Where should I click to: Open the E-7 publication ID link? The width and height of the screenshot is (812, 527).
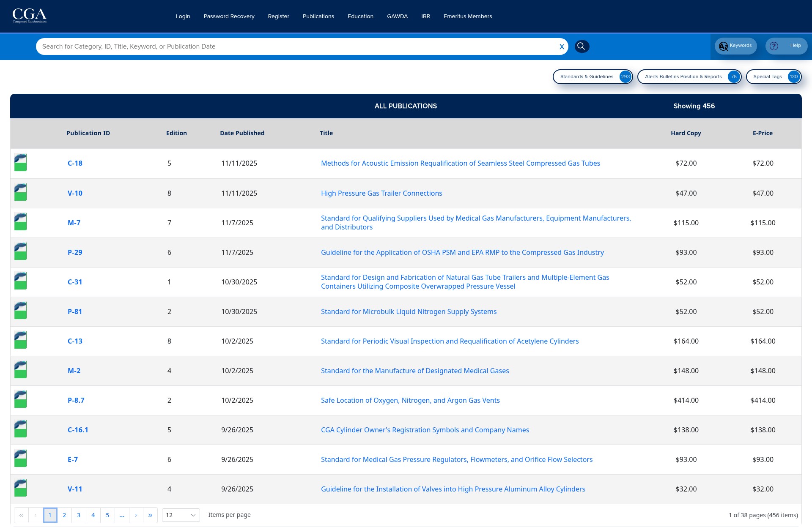pos(73,459)
